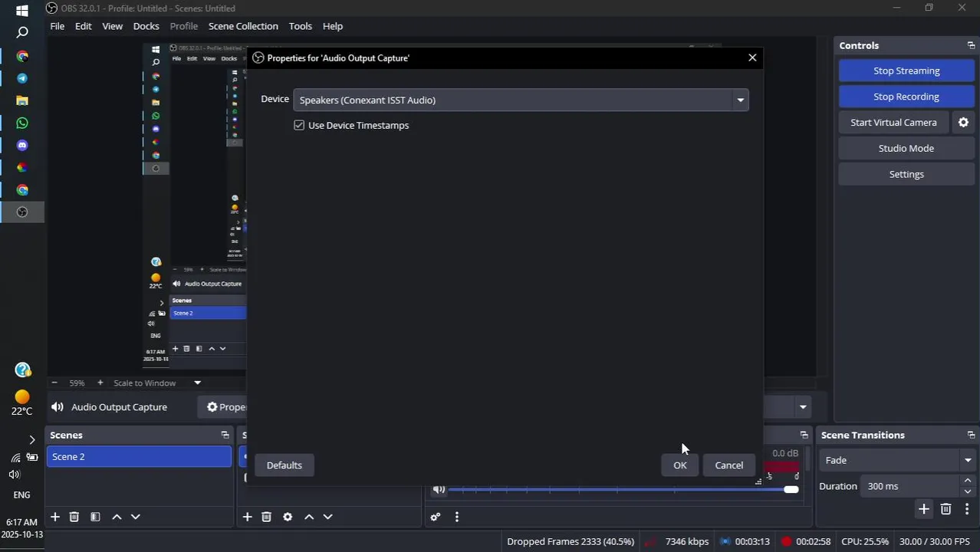Click the recording time 00:02:58 status
Viewport: 980px width, 552px height.
(x=813, y=542)
